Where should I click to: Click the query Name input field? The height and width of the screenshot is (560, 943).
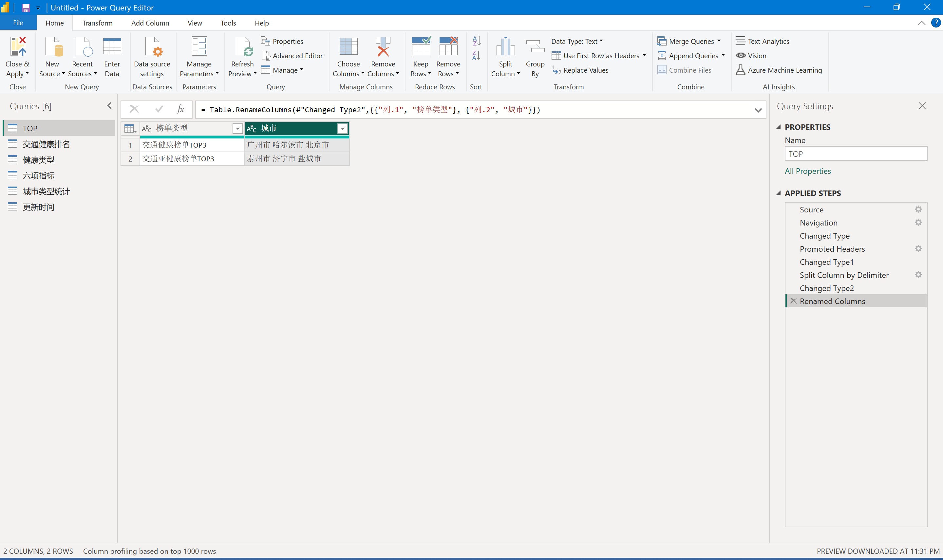coord(856,154)
